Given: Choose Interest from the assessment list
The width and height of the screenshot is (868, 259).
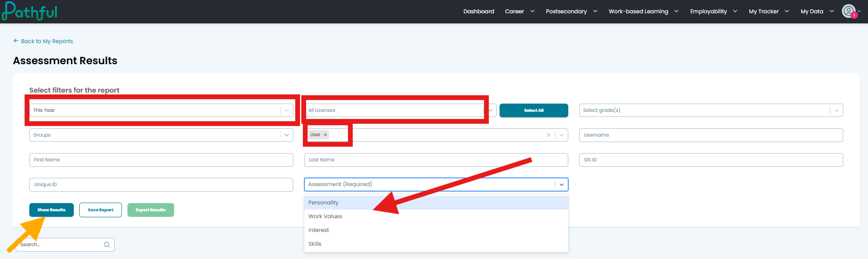Looking at the screenshot, I should (x=436, y=230).
